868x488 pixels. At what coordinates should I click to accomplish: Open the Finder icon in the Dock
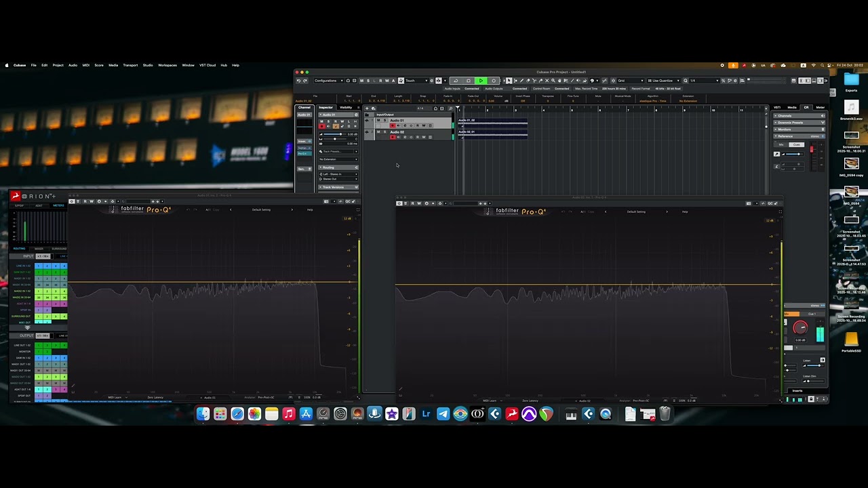pyautogui.click(x=203, y=414)
